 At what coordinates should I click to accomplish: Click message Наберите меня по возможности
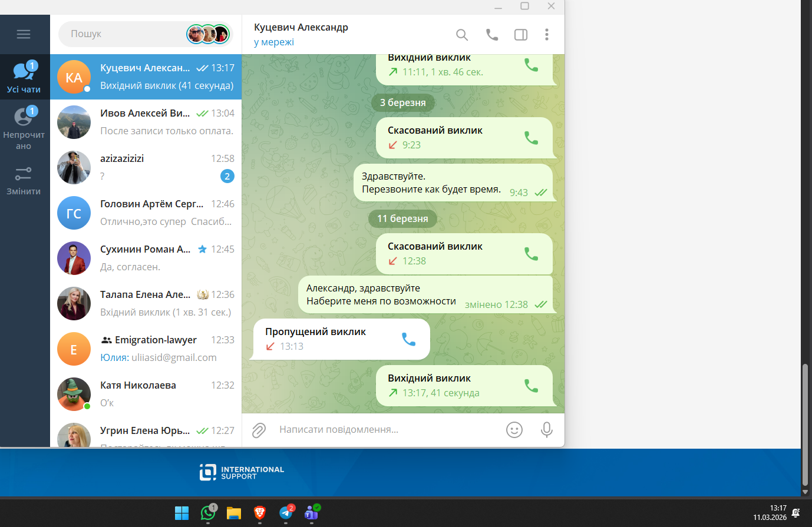[x=381, y=301]
